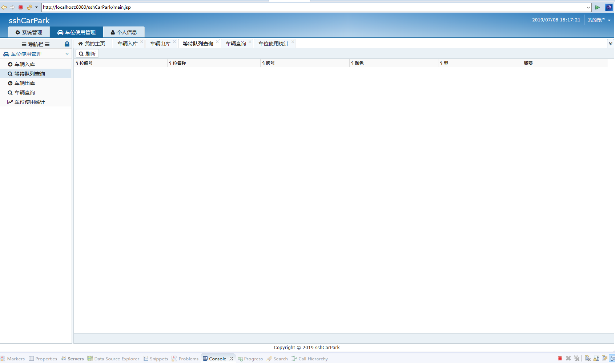Close the 车辆出库 tab
The height and width of the screenshot is (364, 615).
click(x=174, y=42)
